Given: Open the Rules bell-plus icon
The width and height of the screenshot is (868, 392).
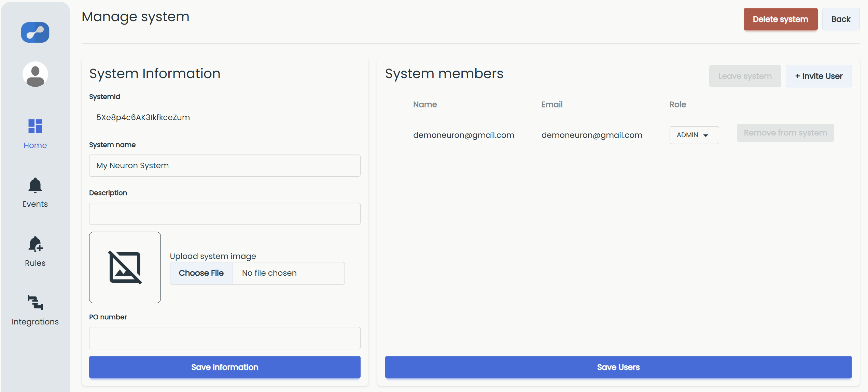Looking at the screenshot, I should coord(35,244).
